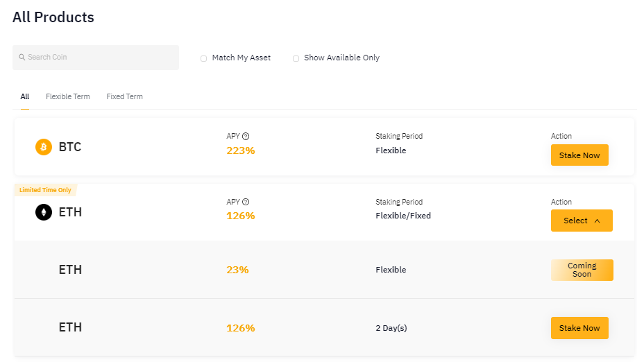Click the ETH 2 Day(s) staking period text

point(391,328)
